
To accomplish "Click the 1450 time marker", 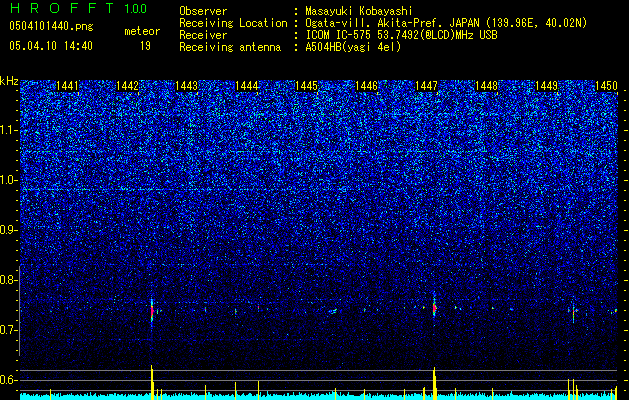I will pyautogui.click(x=606, y=86).
